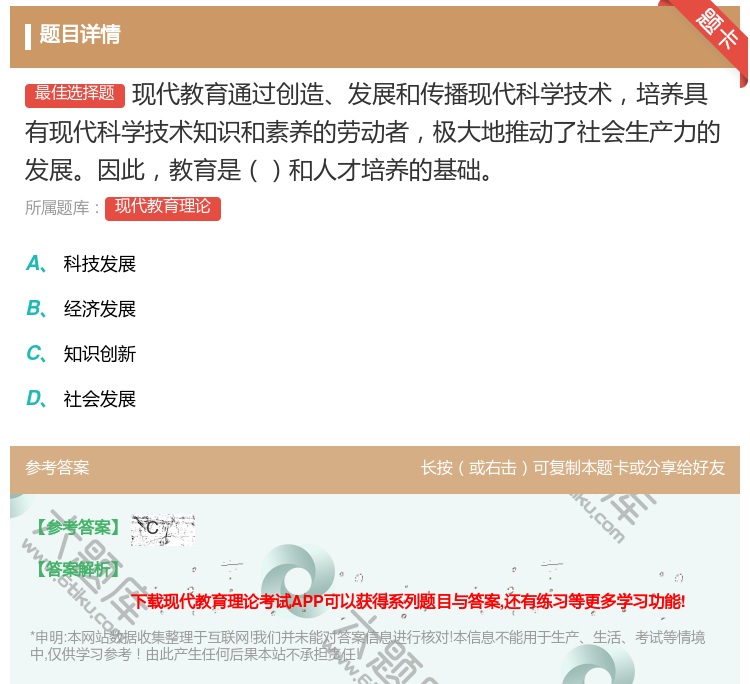Click the 题目详情 header title
The image size is (750, 684).
pyautogui.click(x=80, y=35)
